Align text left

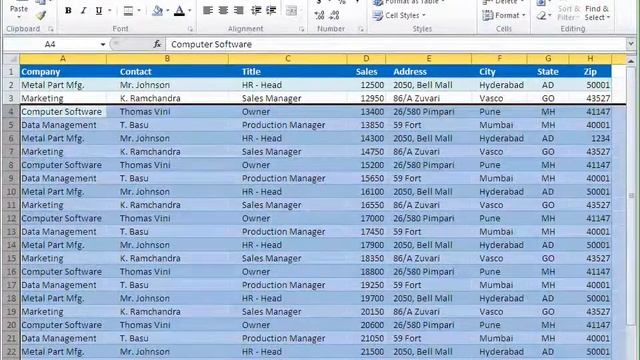[x=207, y=11]
